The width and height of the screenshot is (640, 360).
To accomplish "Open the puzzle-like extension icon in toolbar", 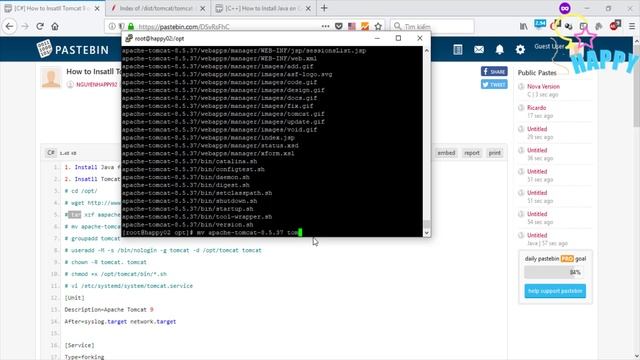I will [x=599, y=27].
